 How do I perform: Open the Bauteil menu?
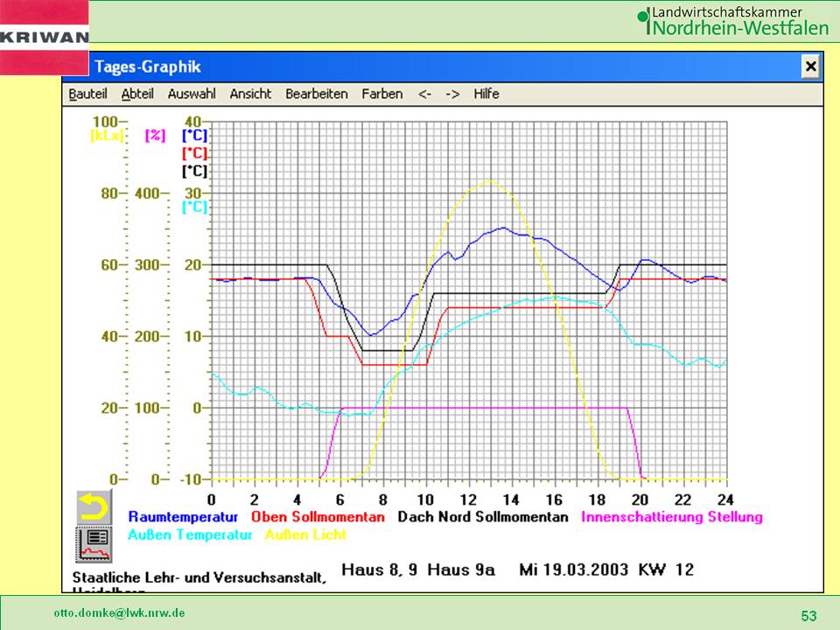coord(87,94)
